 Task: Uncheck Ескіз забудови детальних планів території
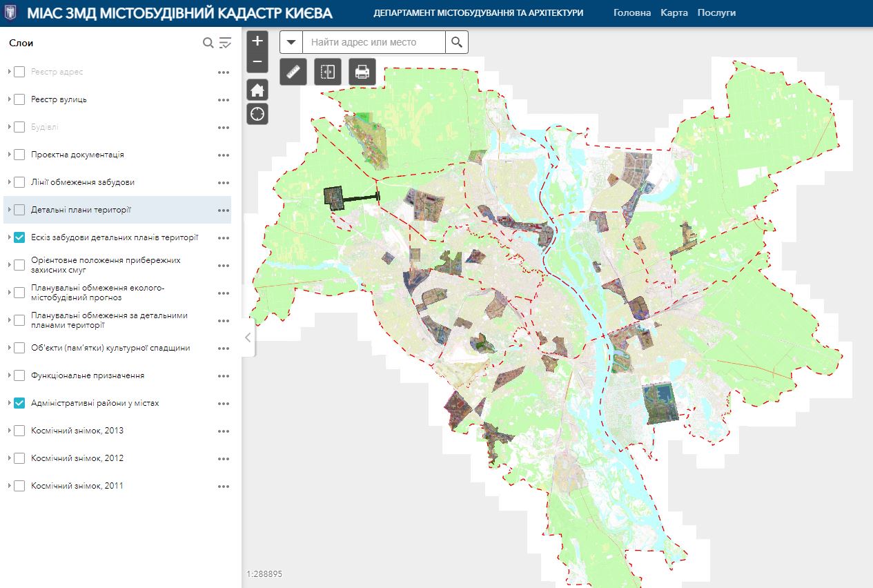click(19, 237)
